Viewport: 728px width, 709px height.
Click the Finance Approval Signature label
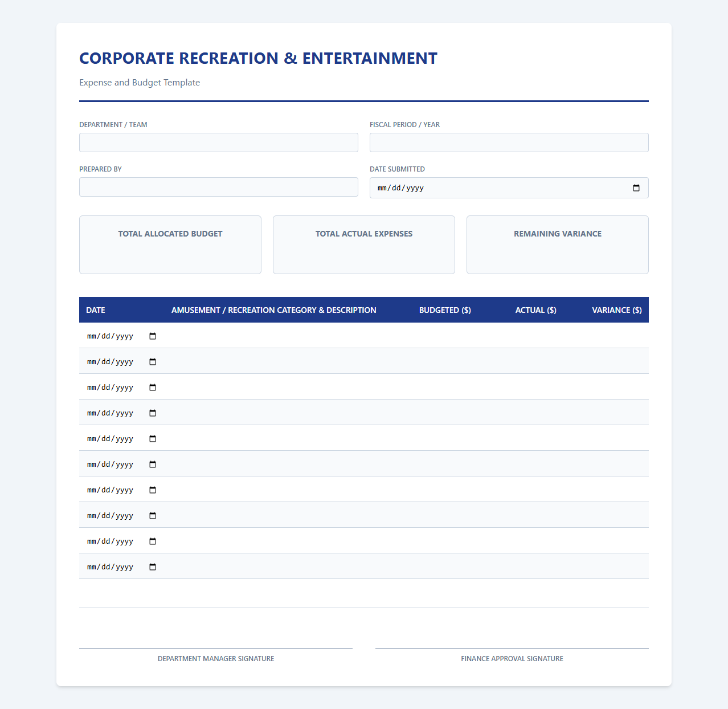tap(512, 659)
